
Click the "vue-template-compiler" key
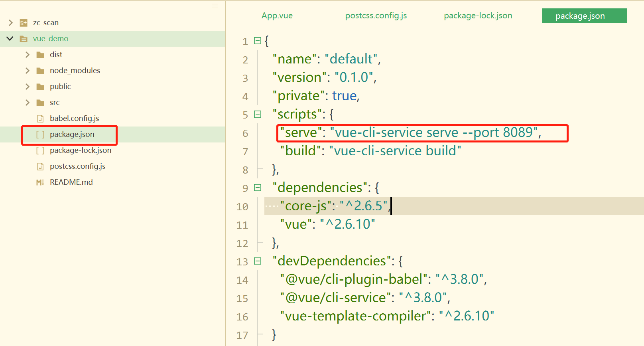click(x=355, y=316)
